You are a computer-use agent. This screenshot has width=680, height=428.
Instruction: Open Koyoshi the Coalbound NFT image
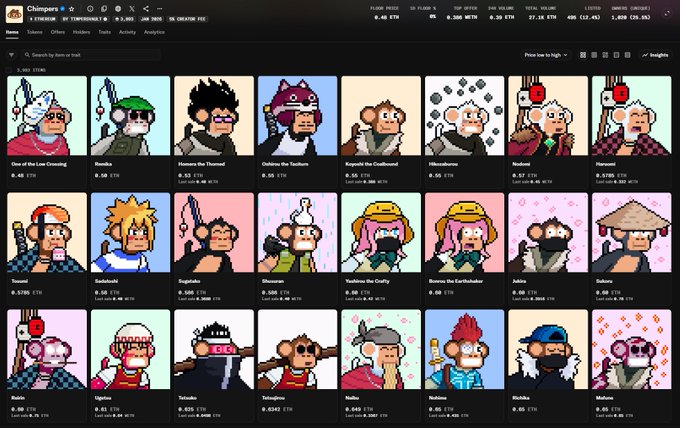coord(381,116)
